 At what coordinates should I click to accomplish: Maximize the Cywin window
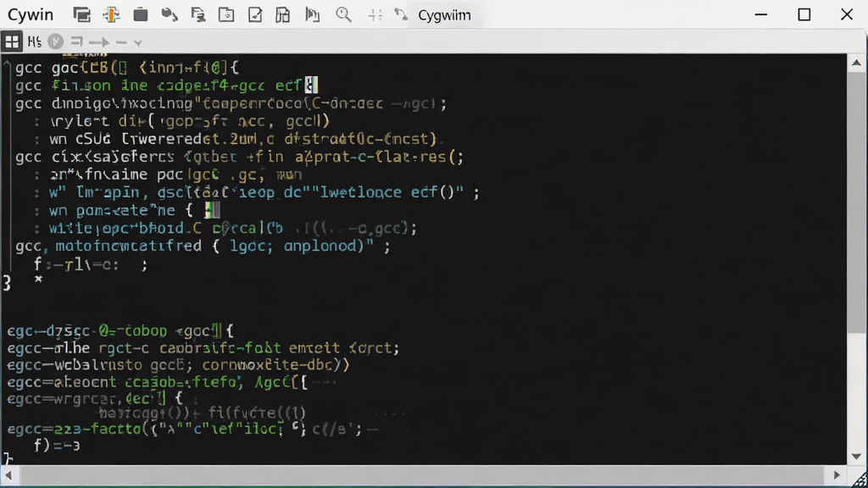pos(804,15)
